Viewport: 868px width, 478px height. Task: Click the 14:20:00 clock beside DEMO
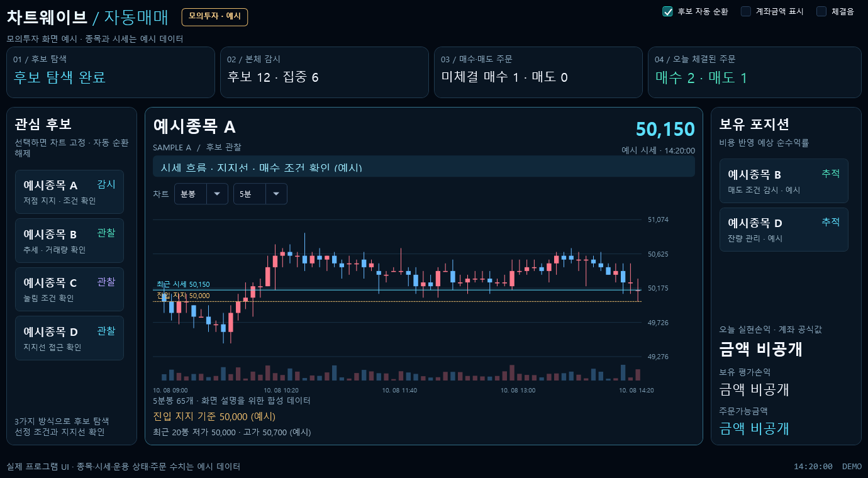pyautogui.click(x=813, y=467)
